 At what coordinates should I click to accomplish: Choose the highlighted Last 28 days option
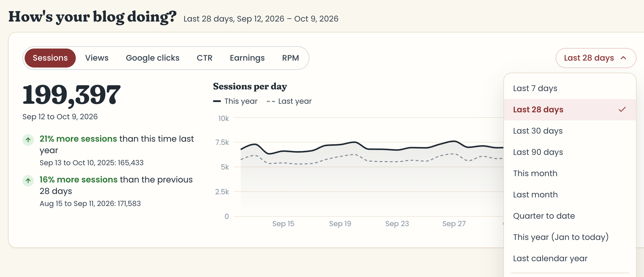570,110
